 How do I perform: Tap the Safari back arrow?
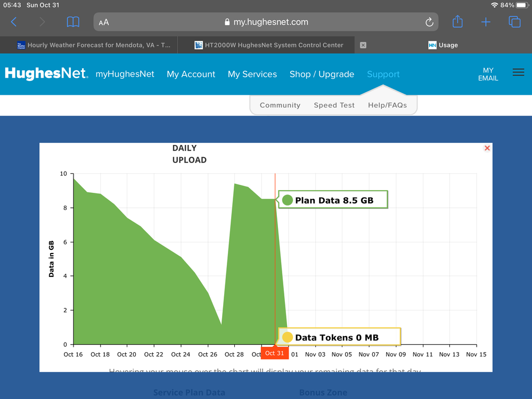[x=14, y=22]
